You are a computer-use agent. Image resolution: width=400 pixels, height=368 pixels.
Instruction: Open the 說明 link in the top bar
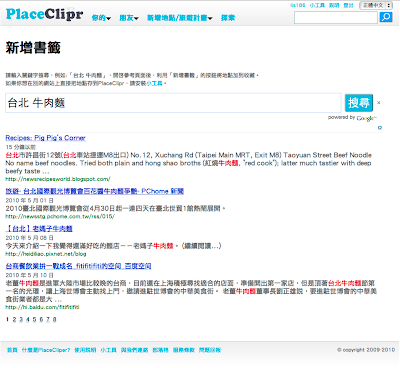click(334, 5)
